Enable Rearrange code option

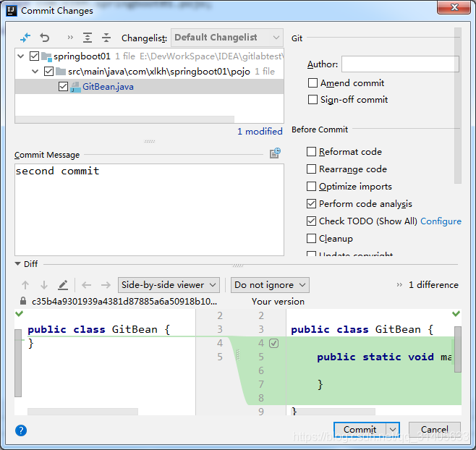click(312, 169)
